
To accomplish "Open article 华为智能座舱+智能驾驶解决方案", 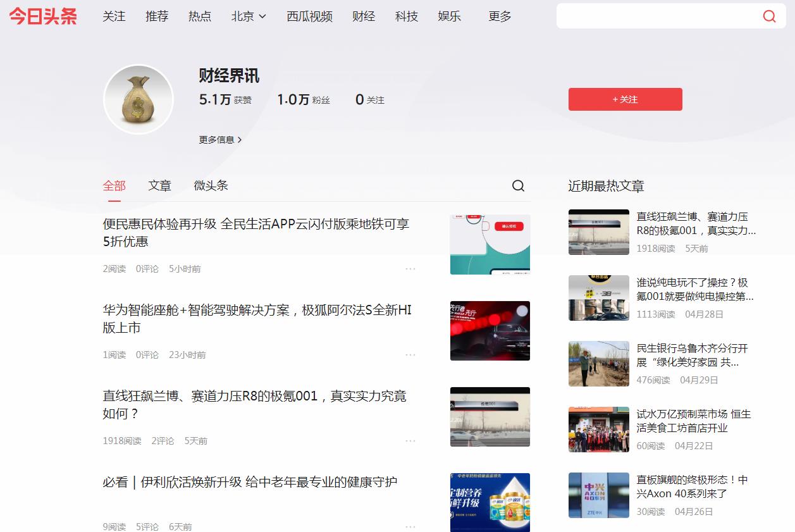I will pyautogui.click(x=257, y=319).
